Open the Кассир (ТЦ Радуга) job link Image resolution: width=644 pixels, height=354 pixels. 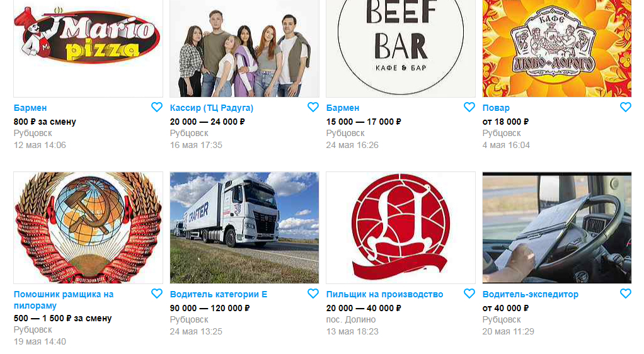click(x=212, y=108)
